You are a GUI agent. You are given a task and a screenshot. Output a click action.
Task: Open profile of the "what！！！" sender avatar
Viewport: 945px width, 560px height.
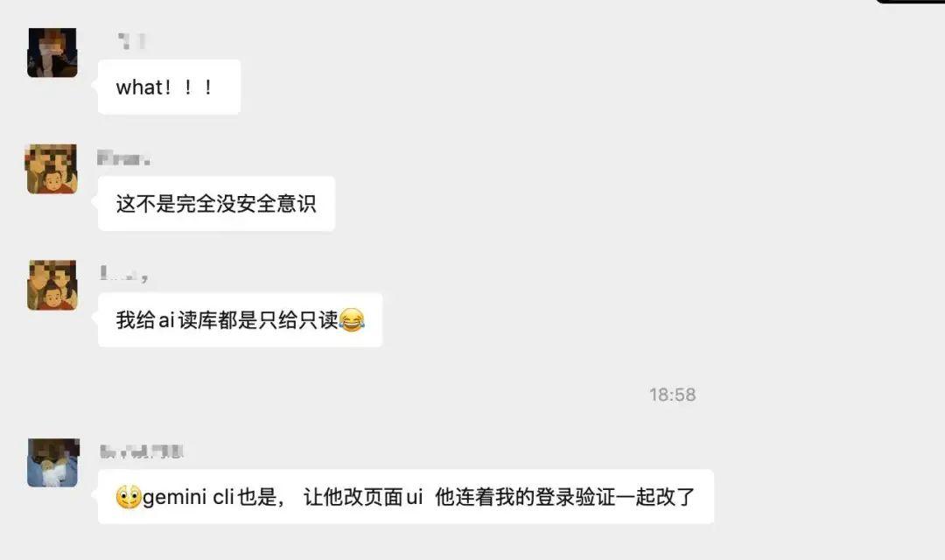click(52, 52)
